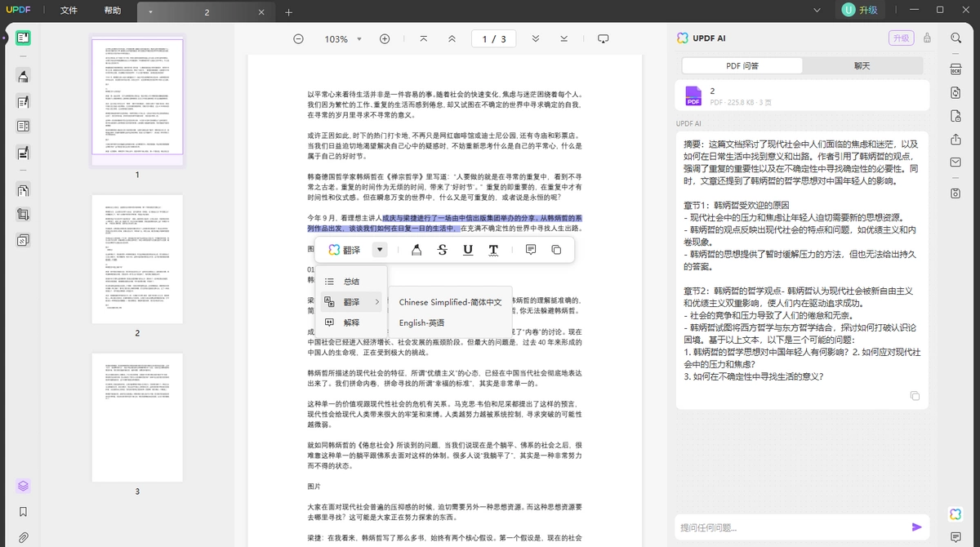Jump to the first page arrow

(423, 39)
